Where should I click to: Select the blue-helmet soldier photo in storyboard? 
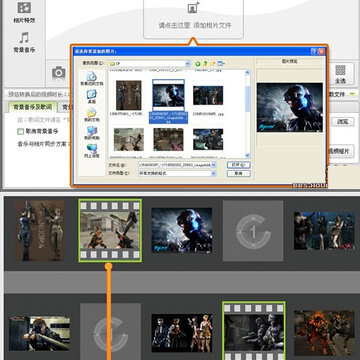(x=182, y=230)
